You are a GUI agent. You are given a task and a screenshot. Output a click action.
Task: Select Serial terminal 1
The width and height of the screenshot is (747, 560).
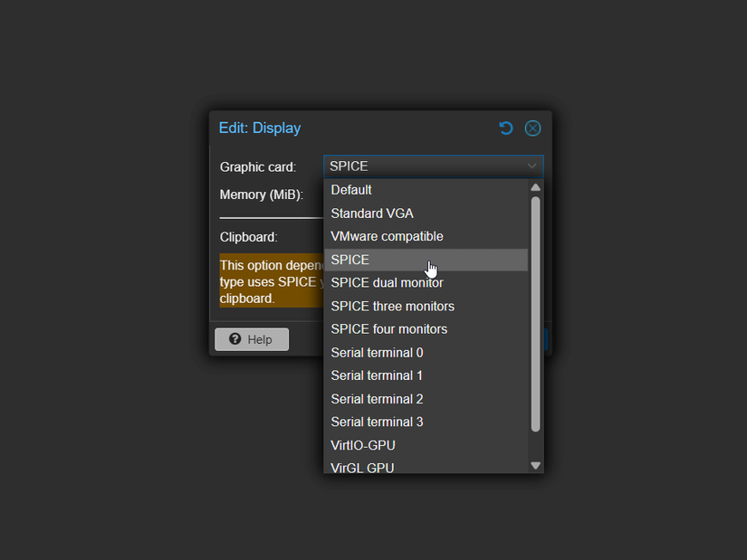coord(426,375)
